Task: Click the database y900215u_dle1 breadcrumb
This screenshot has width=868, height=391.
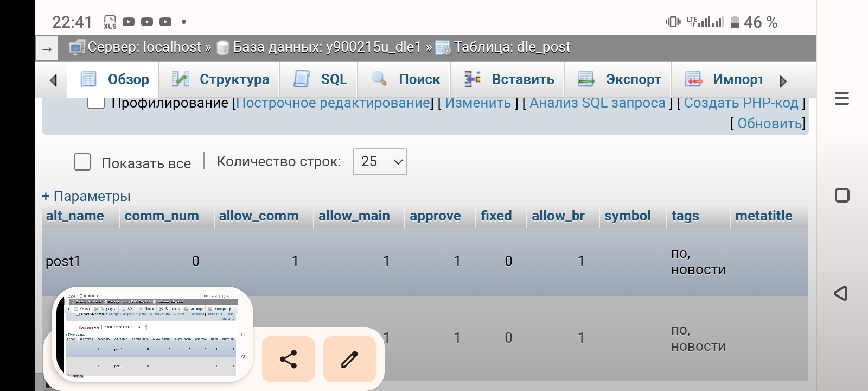Action: coord(327,47)
